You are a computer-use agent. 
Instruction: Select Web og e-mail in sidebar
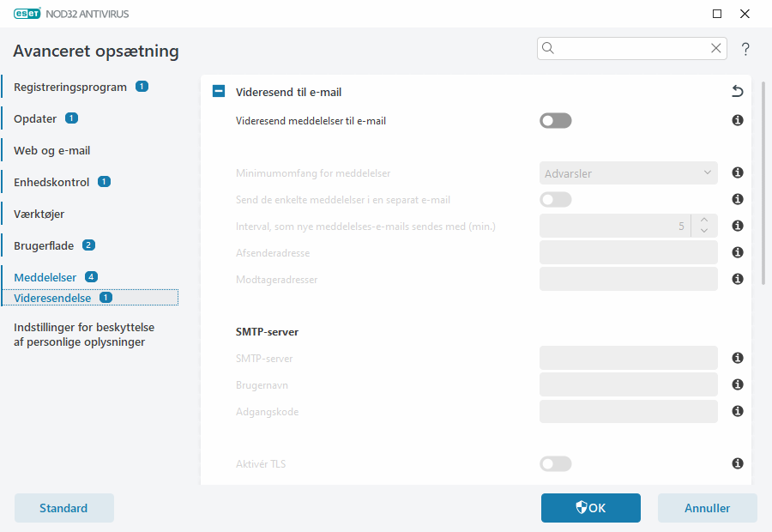pyautogui.click(x=51, y=150)
